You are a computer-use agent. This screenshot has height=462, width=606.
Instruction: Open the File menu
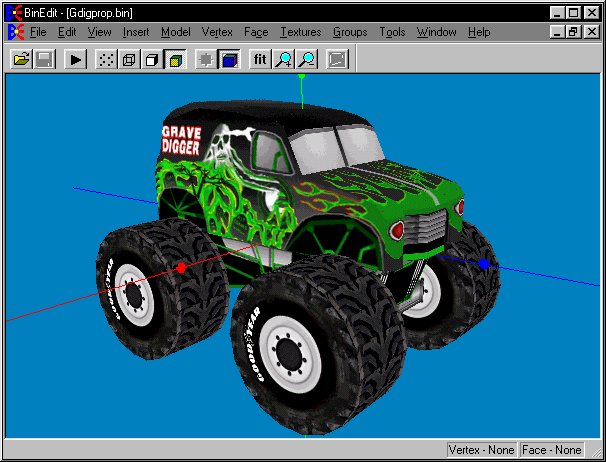[x=38, y=32]
